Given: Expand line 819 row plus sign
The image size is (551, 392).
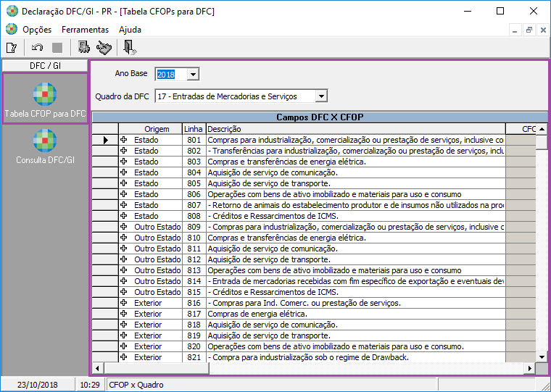Looking at the screenshot, I should [124, 335].
